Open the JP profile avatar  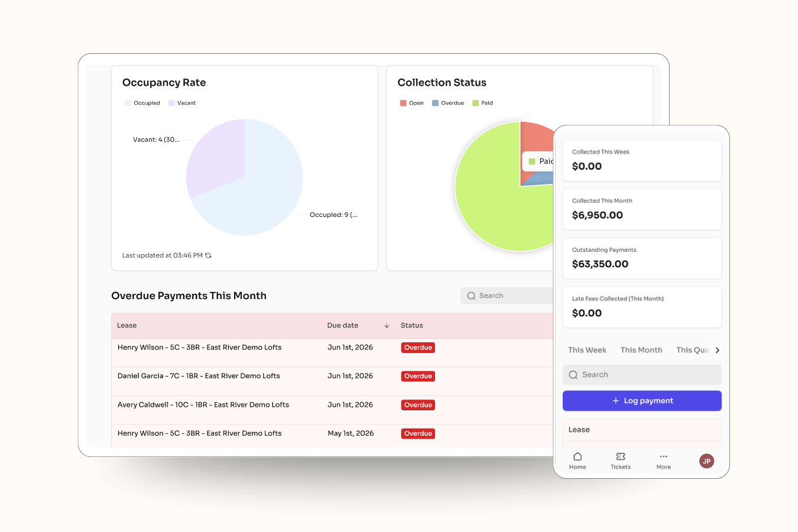(706, 461)
